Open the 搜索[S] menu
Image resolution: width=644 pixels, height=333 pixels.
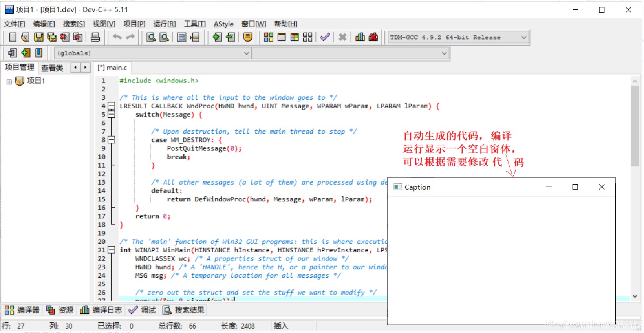click(x=74, y=24)
